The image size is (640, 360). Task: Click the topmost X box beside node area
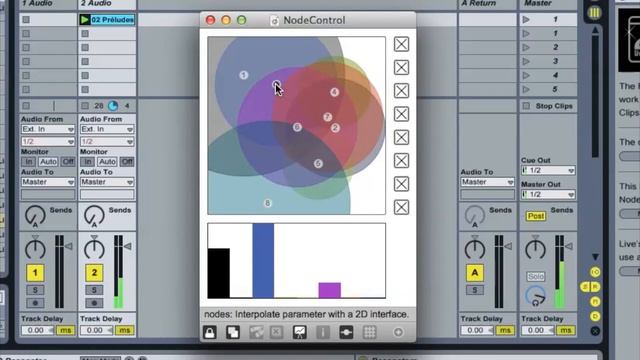(401, 44)
